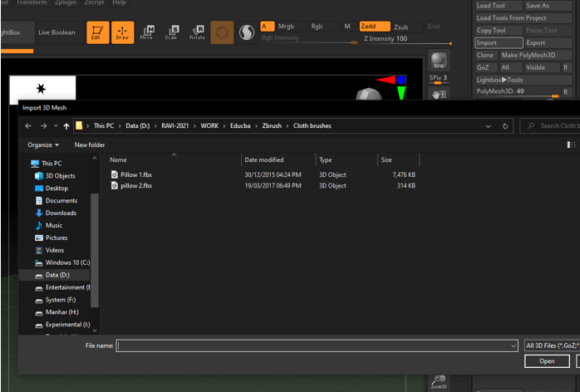
Task: Click Export tool button
Action: (x=548, y=43)
